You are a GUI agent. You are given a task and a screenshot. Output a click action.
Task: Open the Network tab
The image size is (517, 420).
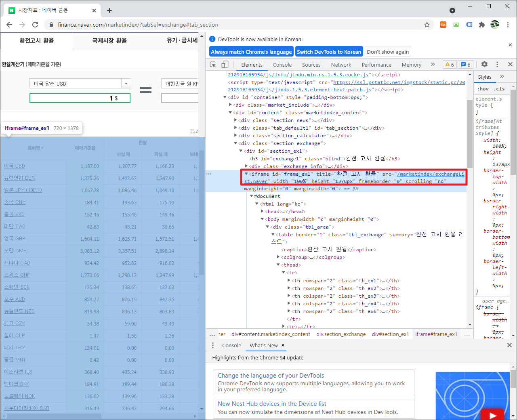coord(341,65)
